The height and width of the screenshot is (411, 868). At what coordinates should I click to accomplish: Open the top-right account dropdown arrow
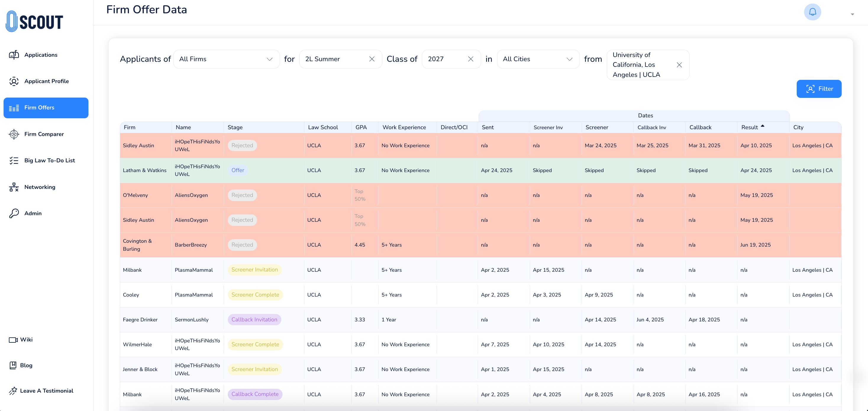pos(852,14)
